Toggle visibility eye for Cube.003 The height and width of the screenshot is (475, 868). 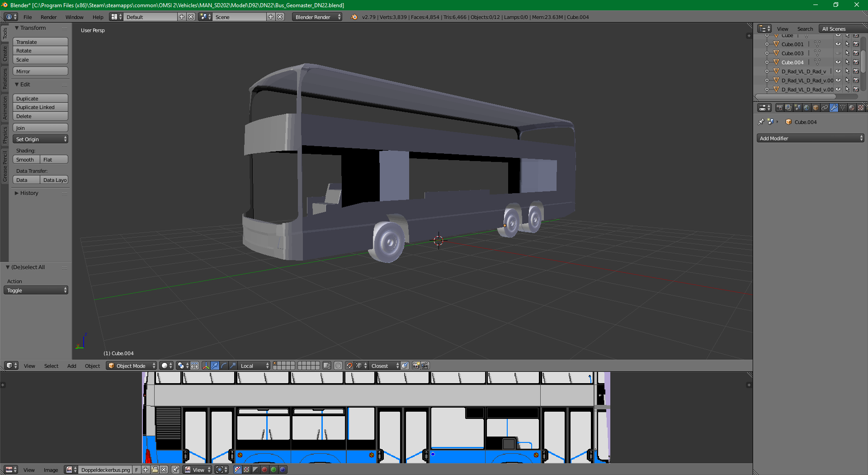[x=838, y=53]
